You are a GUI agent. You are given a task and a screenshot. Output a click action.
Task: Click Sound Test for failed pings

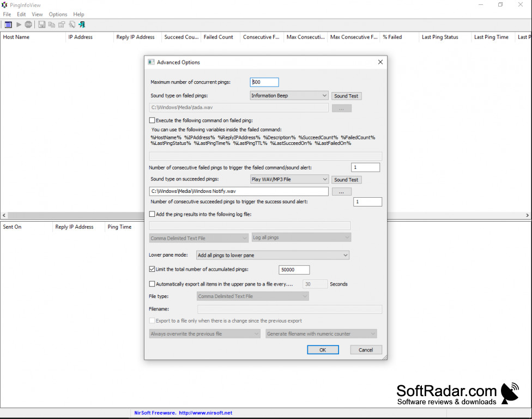(346, 96)
